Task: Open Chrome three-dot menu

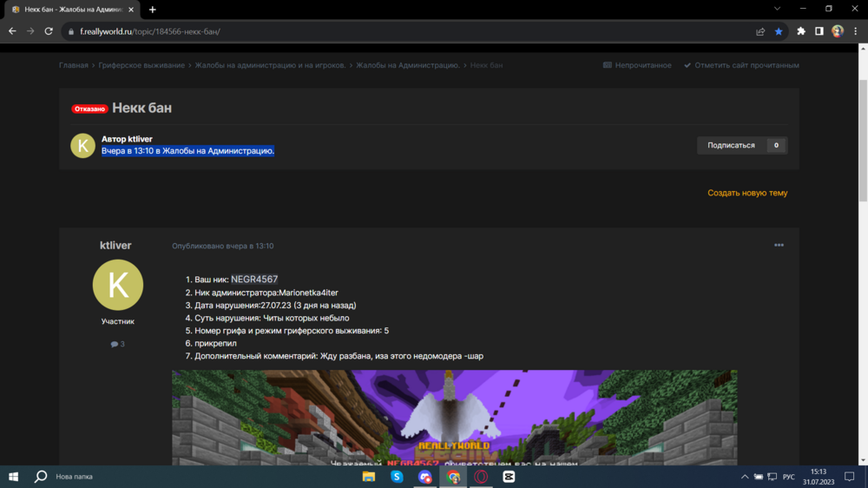Action: 855,31
